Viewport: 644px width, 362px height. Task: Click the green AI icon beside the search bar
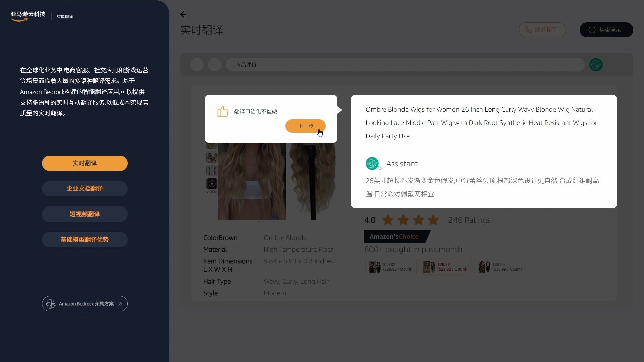596,65
